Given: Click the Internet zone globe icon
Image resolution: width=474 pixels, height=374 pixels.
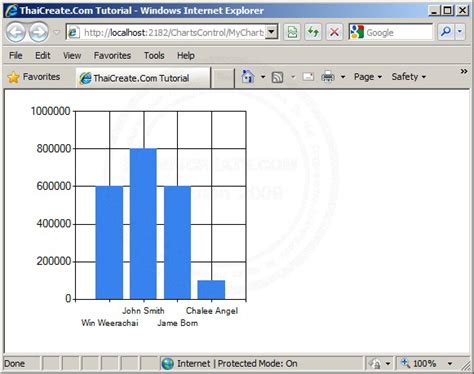Looking at the screenshot, I should point(168,363).
